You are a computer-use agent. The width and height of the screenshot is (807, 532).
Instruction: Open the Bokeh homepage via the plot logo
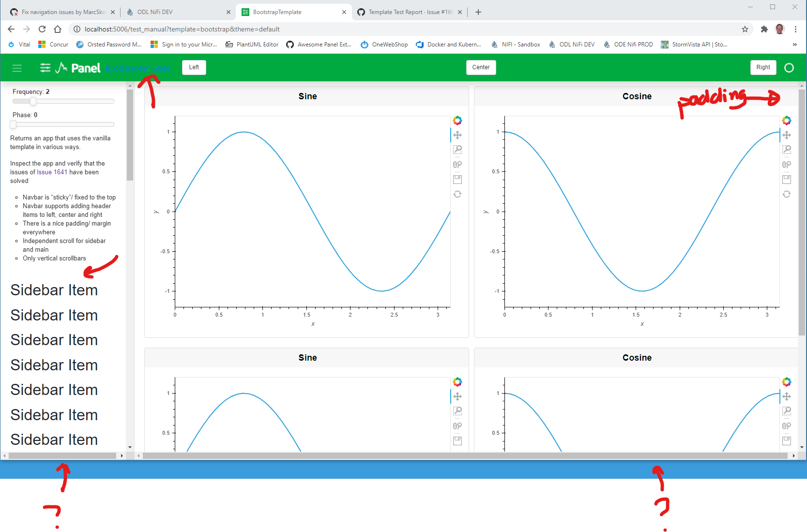point(457,120)
